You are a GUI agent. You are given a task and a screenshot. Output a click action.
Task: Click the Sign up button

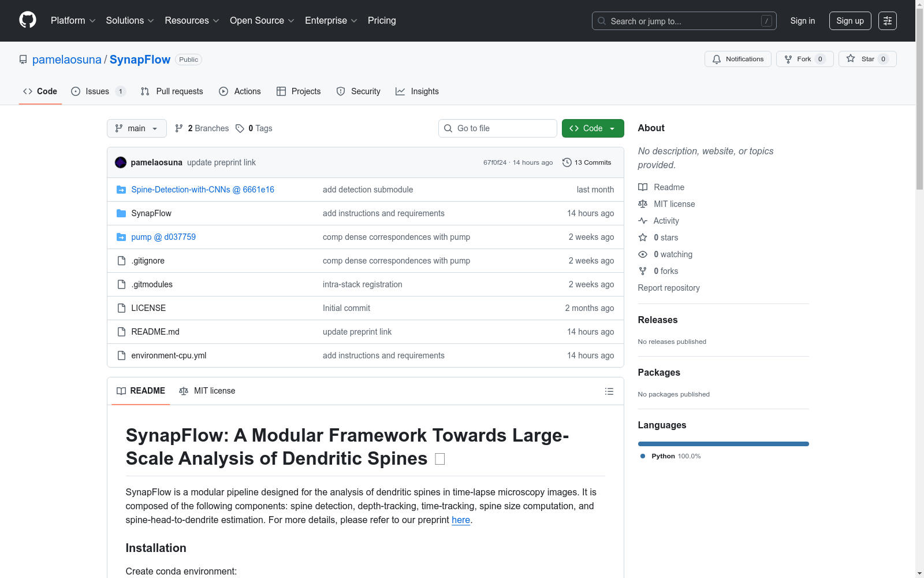(850, 21)
